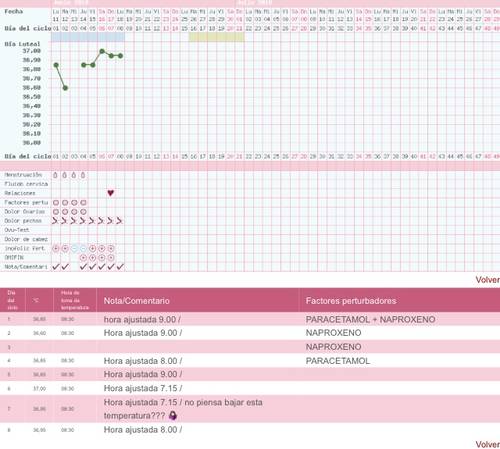The image size is (500, 449).
Task: Click the Nota/Comentari checkmark on cycle day 07
Action: click(111, 266)
